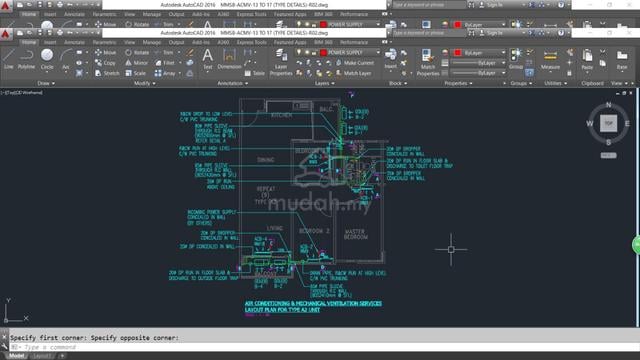This screenshot has width=640, height=360.
Task: Click the Move tool in Modify panel
Action: coord(105,53)
